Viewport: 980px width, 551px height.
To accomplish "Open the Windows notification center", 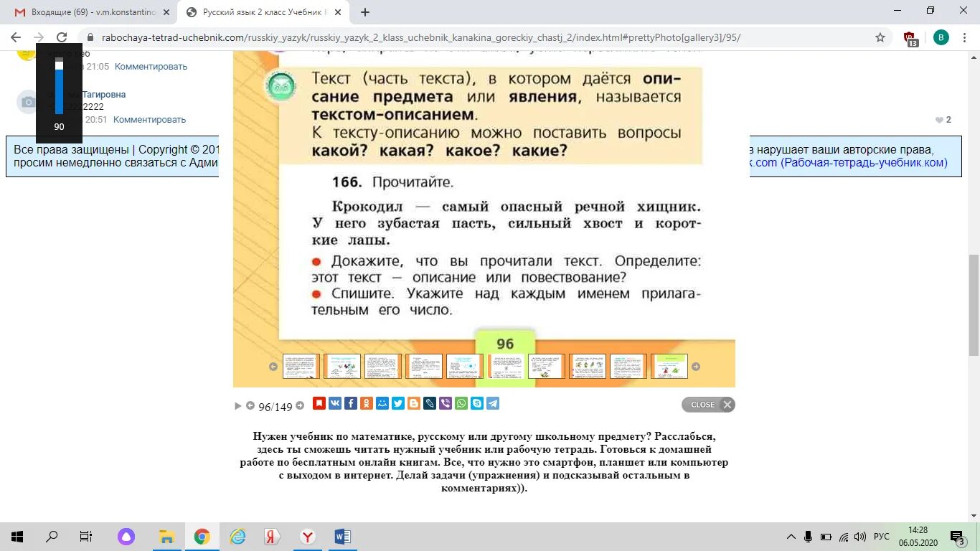I will pos(957,537).
